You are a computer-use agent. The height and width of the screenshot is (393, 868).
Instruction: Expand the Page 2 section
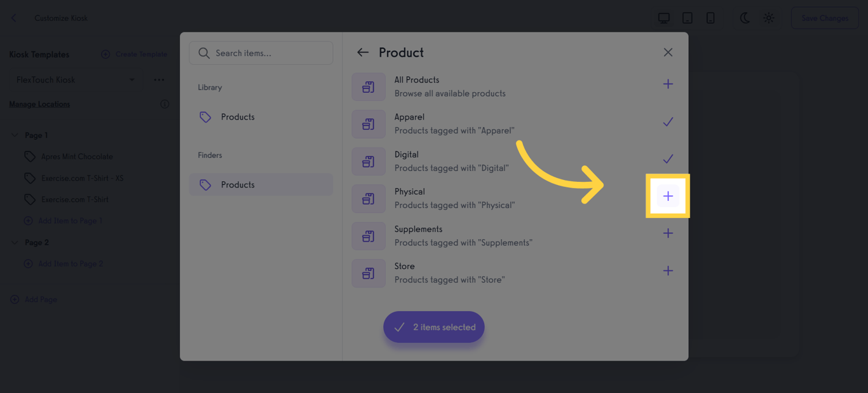pyautogui.click(x=14, y=242)
